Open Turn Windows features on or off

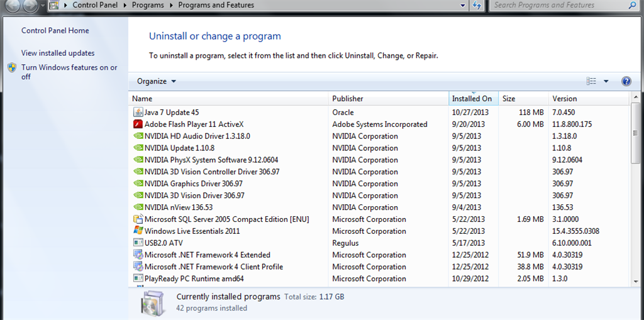point(69,72)
